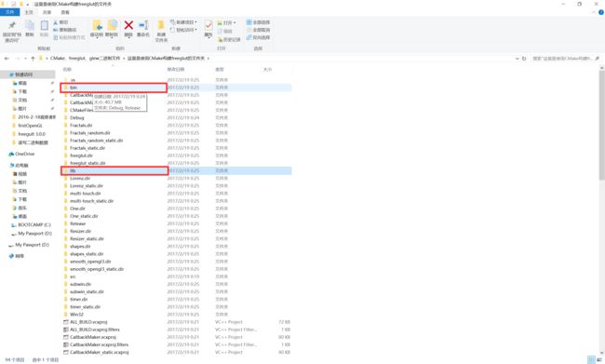Select This PC in the navigation pane
The width and height of the screenshot is (605, 364).
pos(19,165)
